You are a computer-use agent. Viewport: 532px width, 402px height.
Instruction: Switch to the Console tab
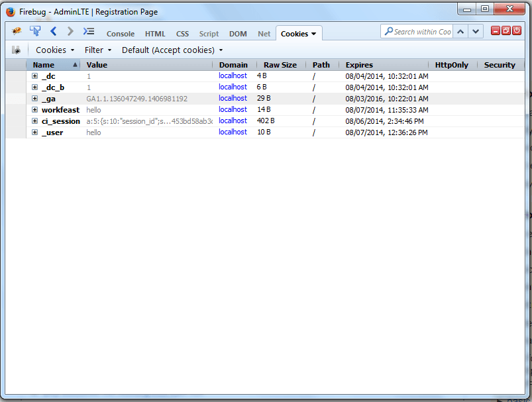coord(121,34)
